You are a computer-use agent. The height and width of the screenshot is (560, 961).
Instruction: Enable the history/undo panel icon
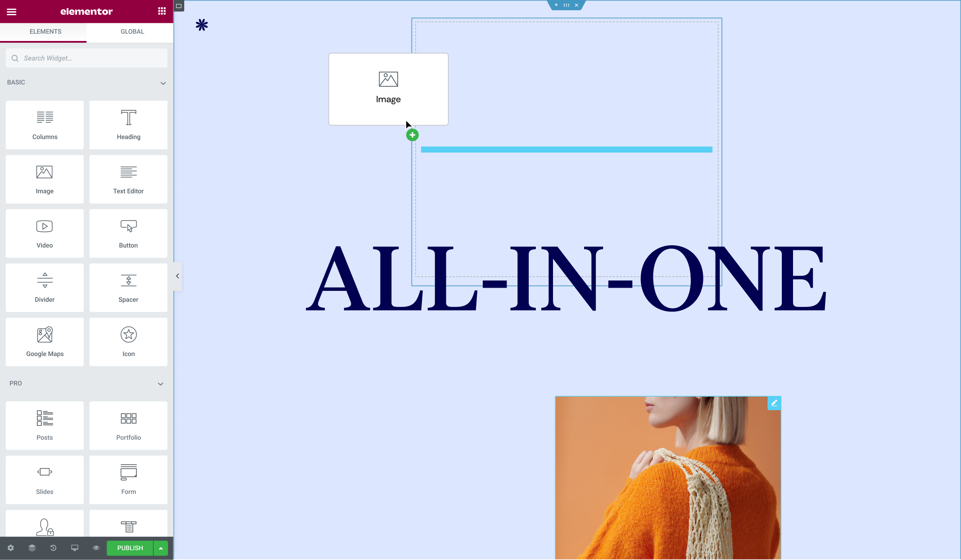click(x=53, y=547)
